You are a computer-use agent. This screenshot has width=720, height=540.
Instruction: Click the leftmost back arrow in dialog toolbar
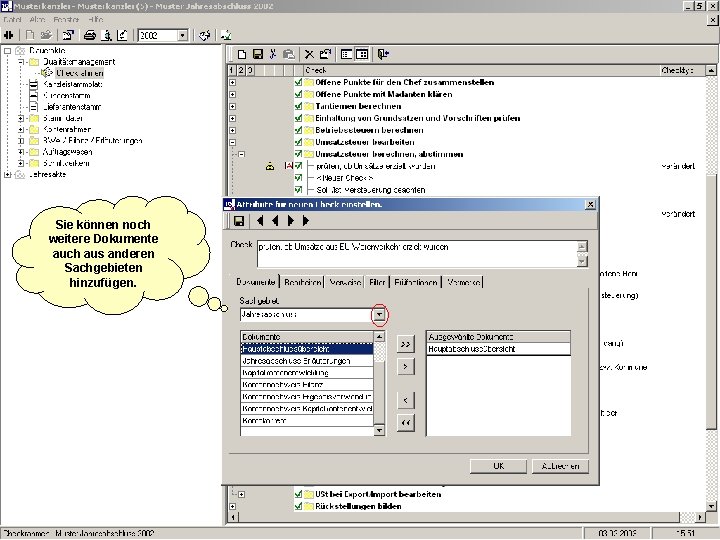click(x=260, y=221)
